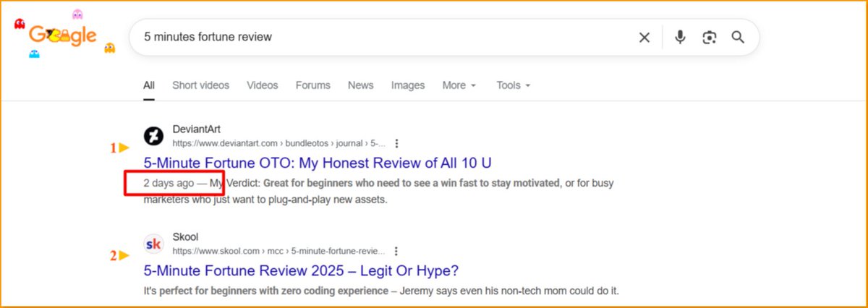Open '5-Minute Fortune Review 2025' result title
The width and height of the screenshot is (868, 308).
[301, 270]
